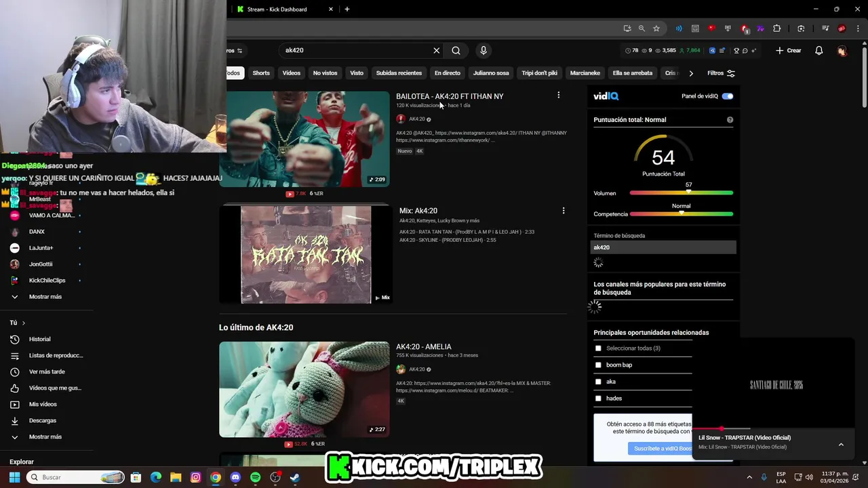Select the Subidas recientes chip
The width and height of the screenshot is (868, 488).
point(399,73)
